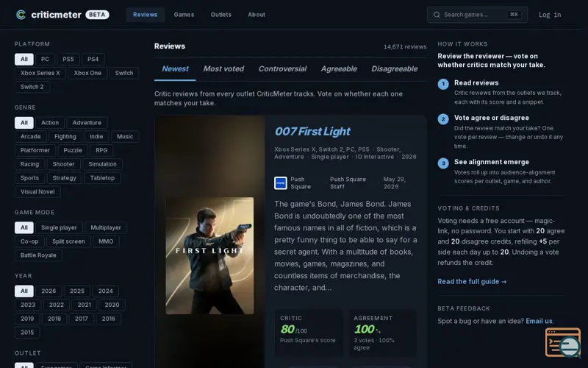Image resolution: width=588 pixels, height=368 pixels.
Task: Switch to the Controversial tab
Action: (282, 68)
